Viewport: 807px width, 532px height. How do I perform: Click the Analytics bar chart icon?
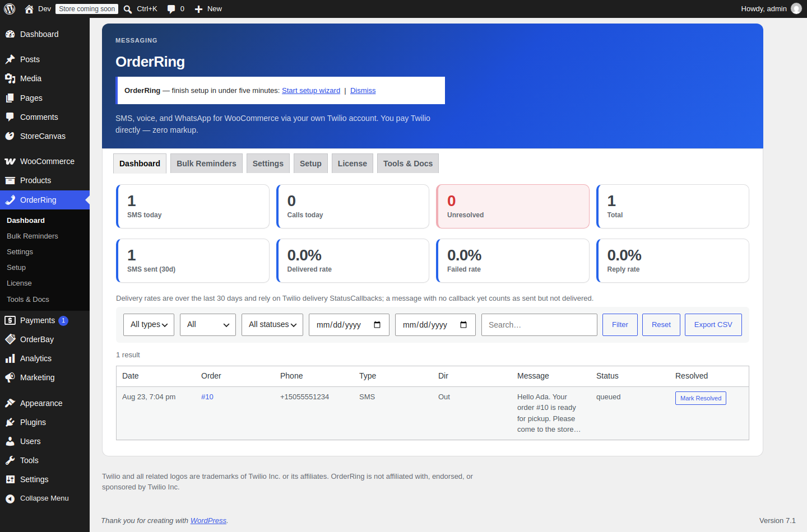pyautogui.click(x=10, y=358)
